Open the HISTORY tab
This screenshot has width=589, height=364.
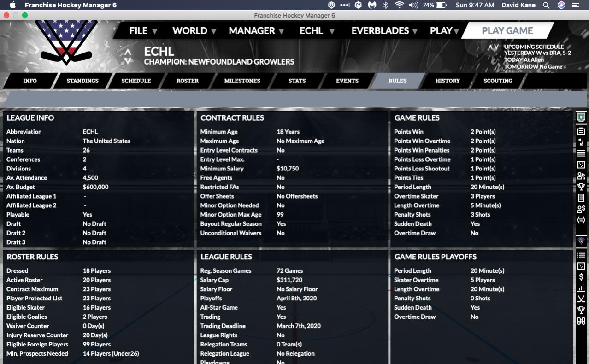(448, 81)
